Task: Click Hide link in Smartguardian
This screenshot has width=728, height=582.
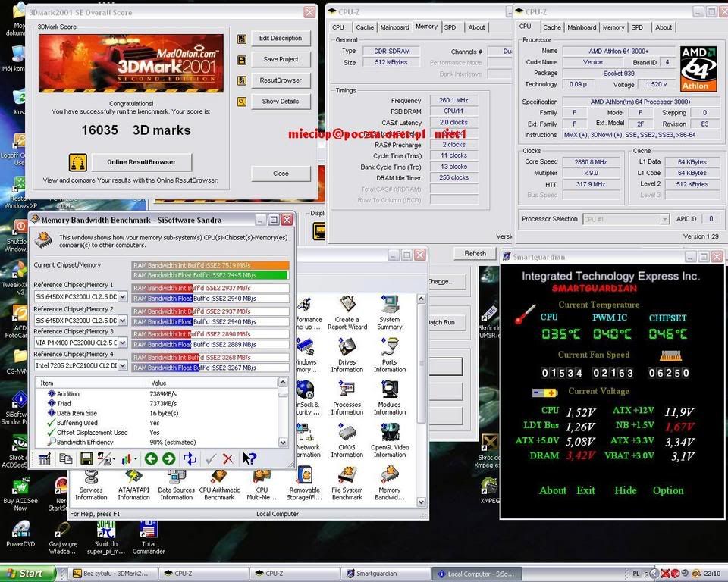Action: 626,490
